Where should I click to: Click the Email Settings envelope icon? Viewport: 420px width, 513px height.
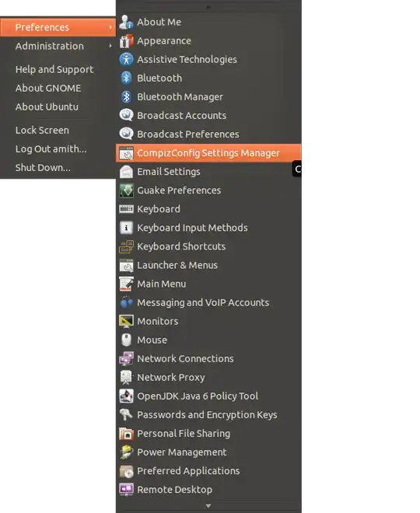click(x=126, y=172)
